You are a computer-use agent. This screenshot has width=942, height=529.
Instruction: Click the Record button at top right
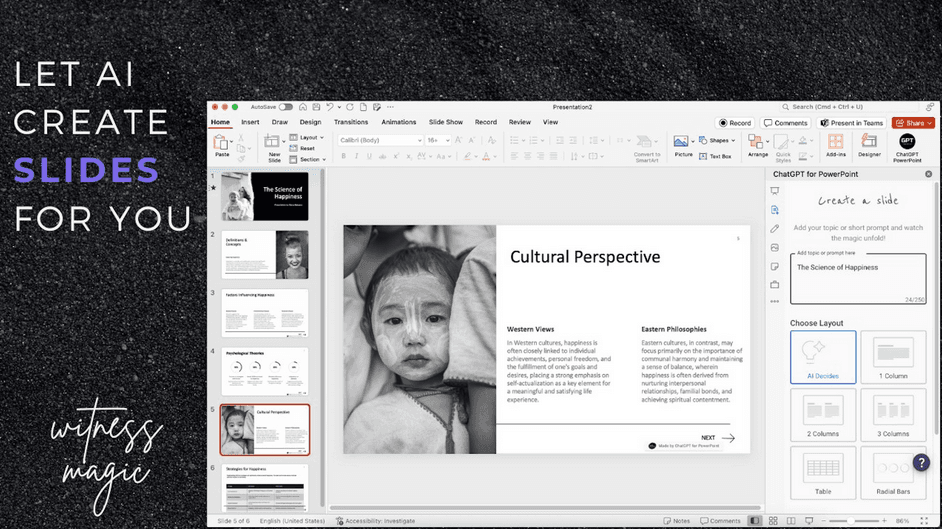pos(735,122)
